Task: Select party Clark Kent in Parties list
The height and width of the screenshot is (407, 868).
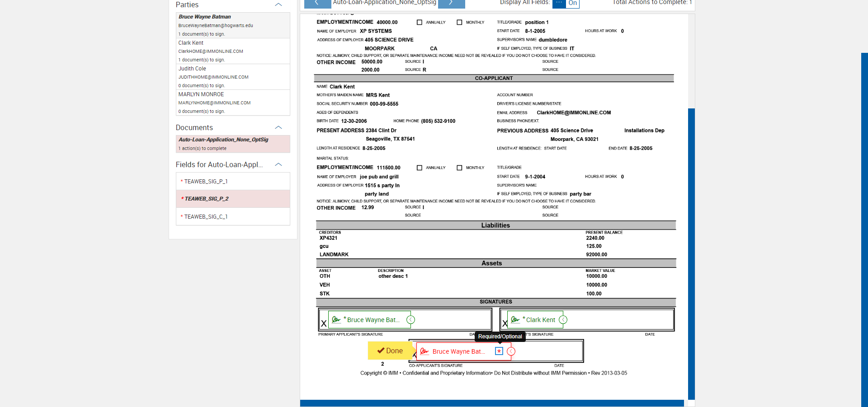Action: 233,51
